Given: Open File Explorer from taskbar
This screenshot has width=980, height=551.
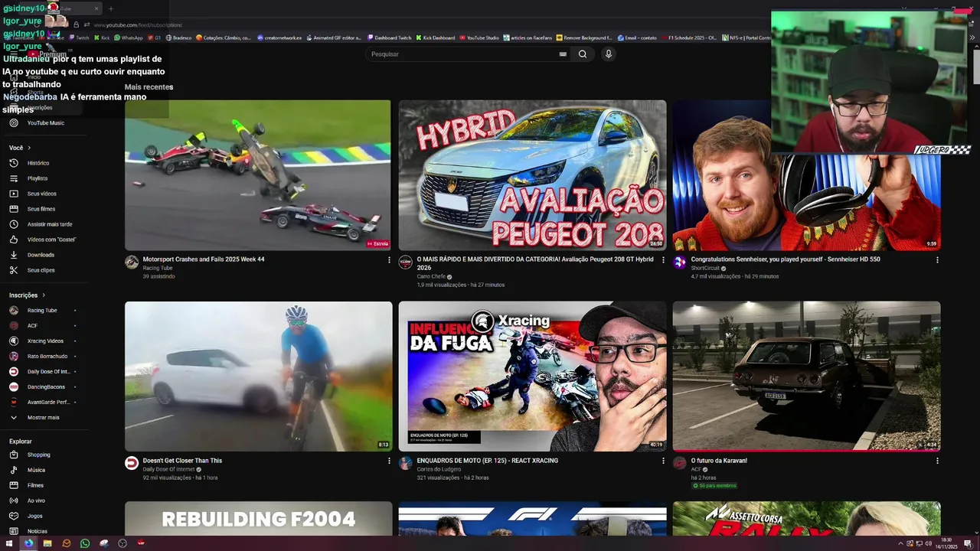Looking at the screenshot, I should [47, 543].
